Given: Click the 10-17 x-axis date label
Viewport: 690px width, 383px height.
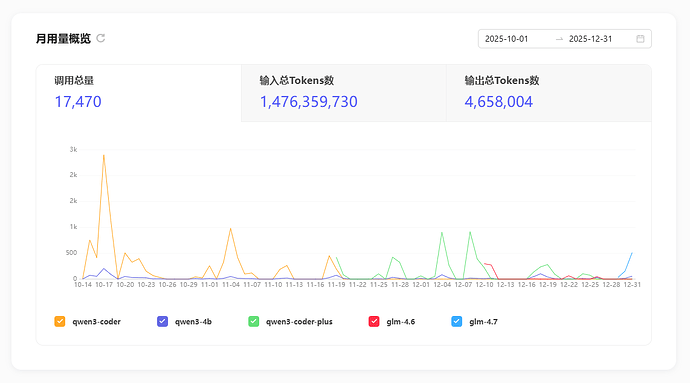Looking at the screenshot, I should click(x=104, y=285).
